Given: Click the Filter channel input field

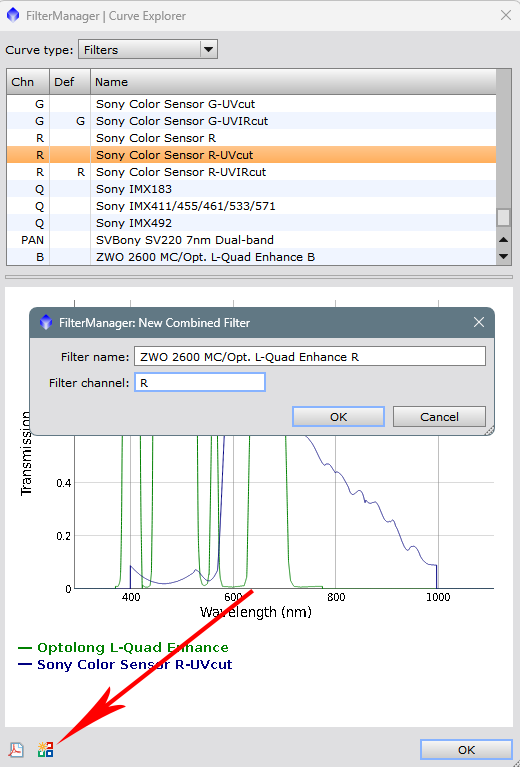Looking at the screenshot, I should click(x=200, y=383).
